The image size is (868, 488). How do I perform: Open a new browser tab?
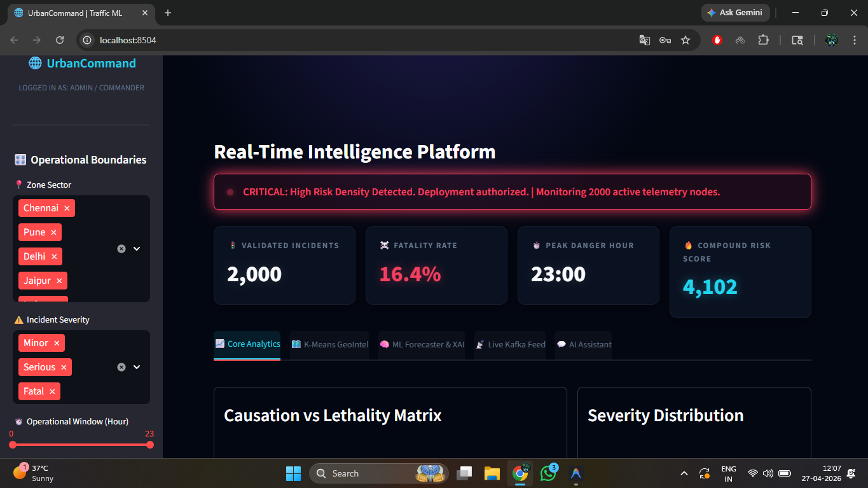coord(168,13)
